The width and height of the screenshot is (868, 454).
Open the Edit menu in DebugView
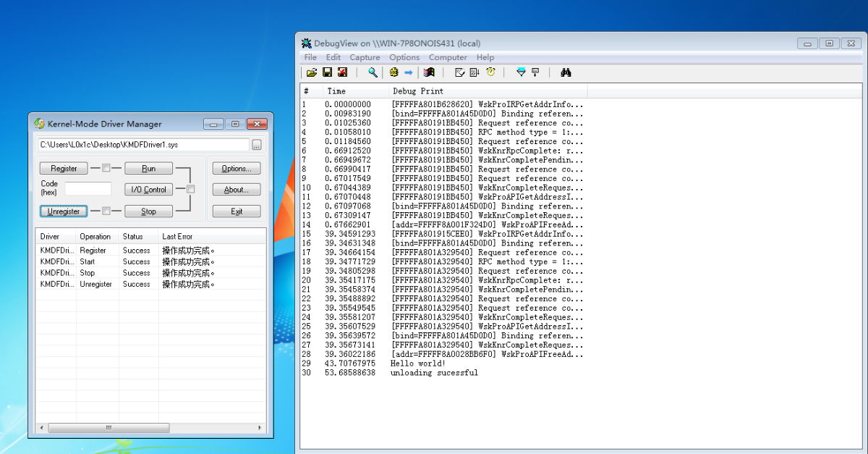333,57
